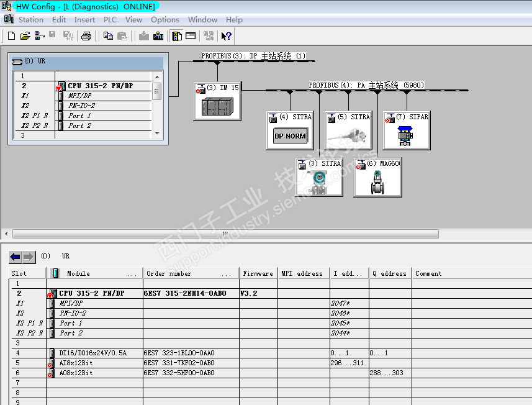
Task: Click the context Help arrow icon
Action: [x=227, y=35]
